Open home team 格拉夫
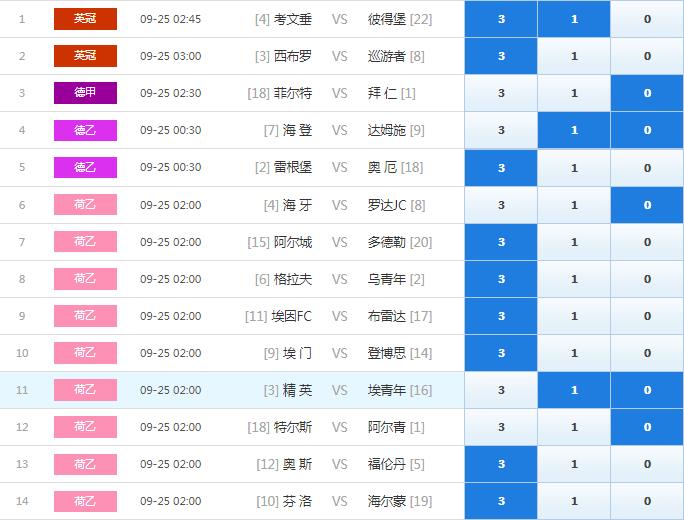The image size is (684, 520). 292,279
